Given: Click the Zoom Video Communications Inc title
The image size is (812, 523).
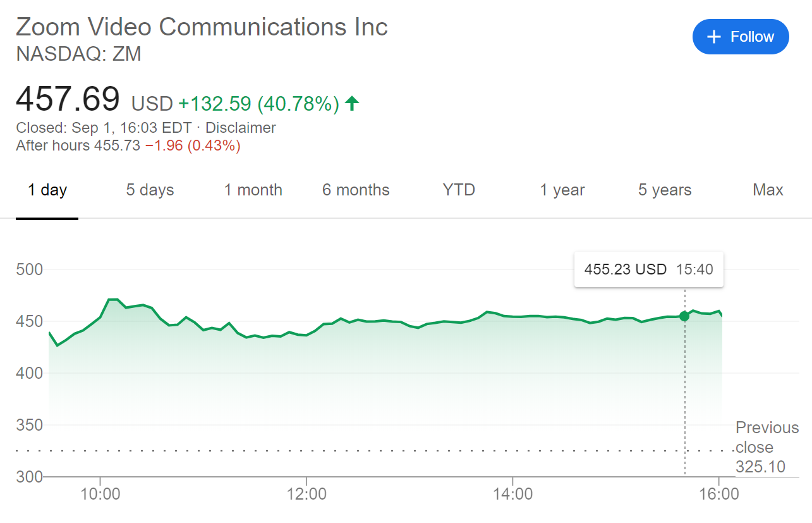Looking at the screenshot, I should tap(201, 27).
